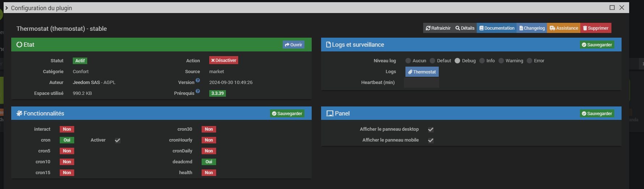Open the Documentation page

click(497, 28)
